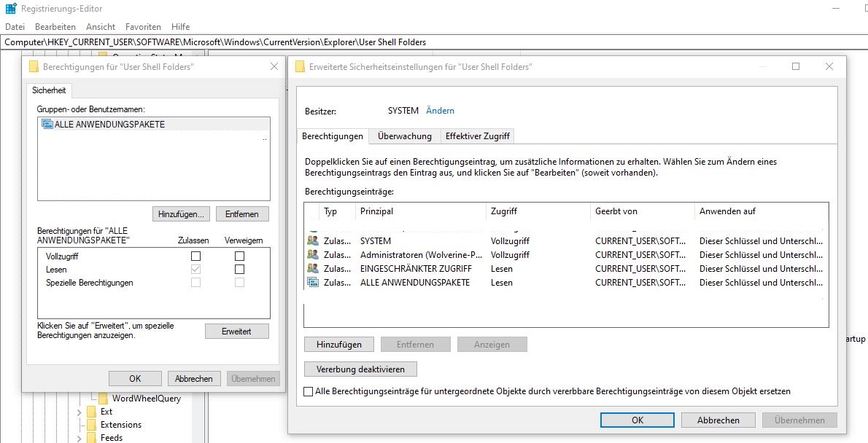The width and height of the screenshot is (868, 443).
Task: Click the Geerbt von column header
Action: [x=643, y=211]
